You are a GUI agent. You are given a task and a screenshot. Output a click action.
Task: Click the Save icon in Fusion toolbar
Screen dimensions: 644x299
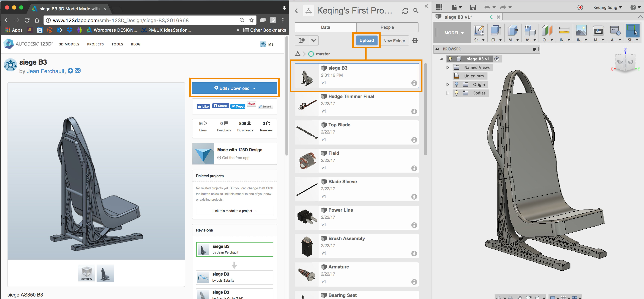point(473,7)
